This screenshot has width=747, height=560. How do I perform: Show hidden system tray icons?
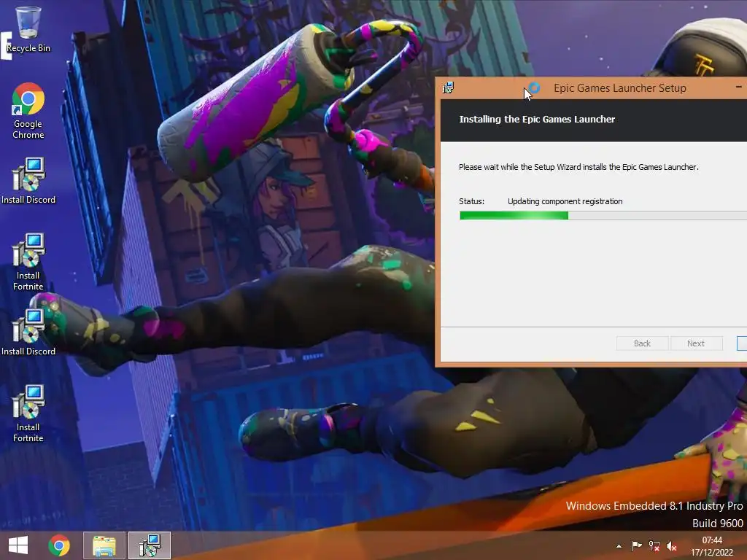point(619,546)
